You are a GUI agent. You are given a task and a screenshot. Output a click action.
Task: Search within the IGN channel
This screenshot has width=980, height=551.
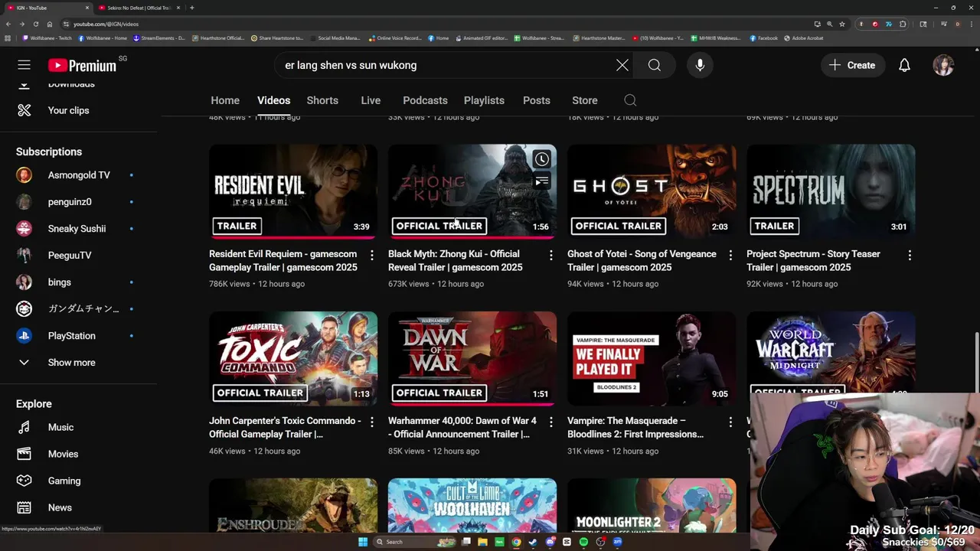(x=630, y=100)
